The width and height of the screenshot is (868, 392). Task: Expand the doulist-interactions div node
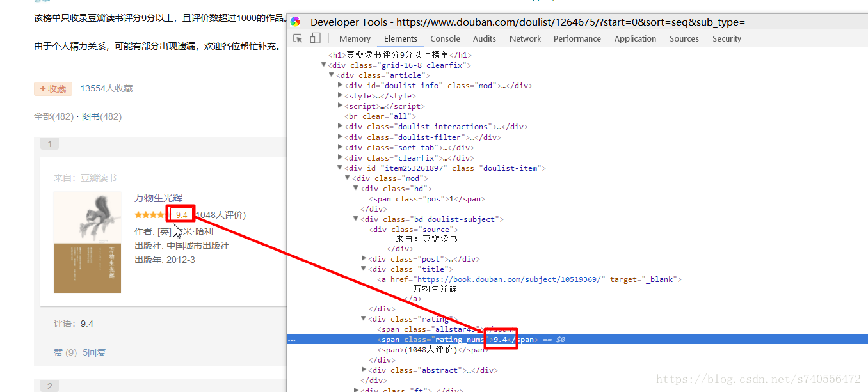click(x=340, y=127)
